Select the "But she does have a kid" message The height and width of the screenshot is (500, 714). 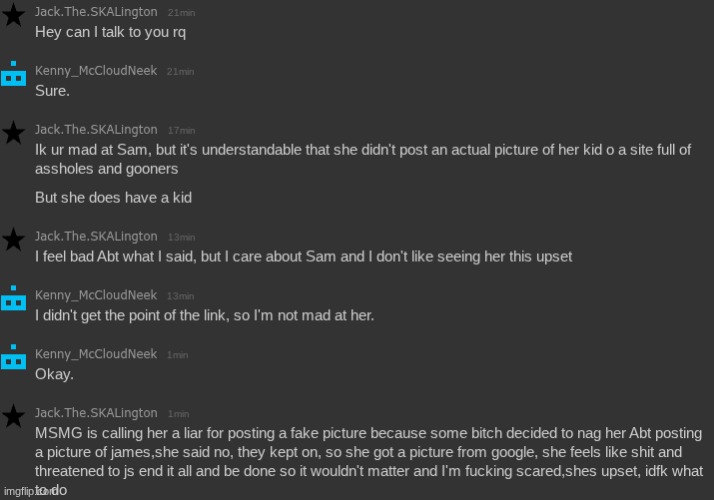point(113,198)
